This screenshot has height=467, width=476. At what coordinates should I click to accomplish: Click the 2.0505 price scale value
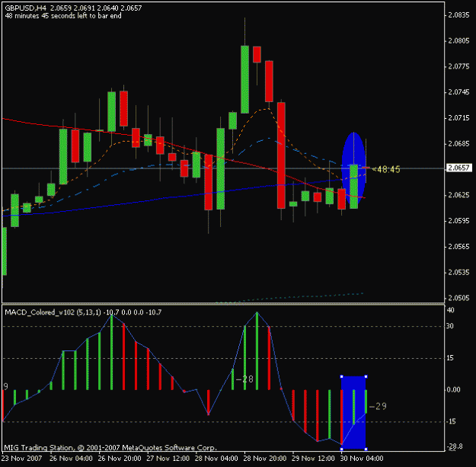[x=458, y=298]
